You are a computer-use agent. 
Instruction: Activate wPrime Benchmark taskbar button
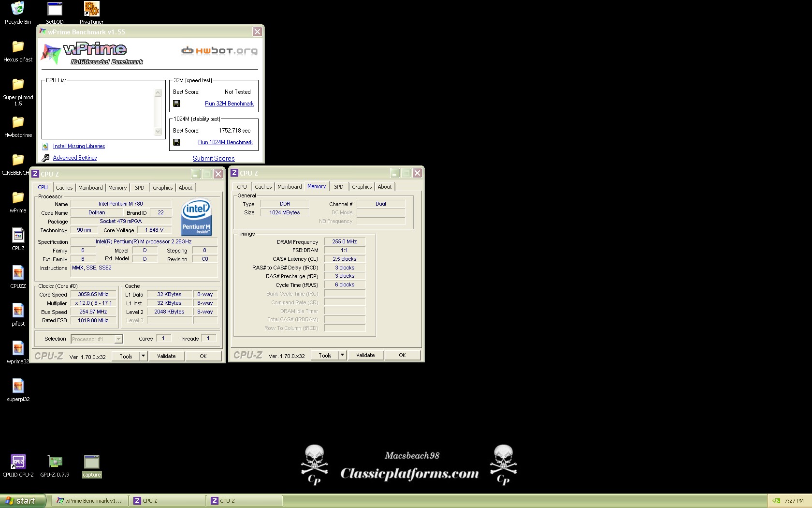[89, 501]
